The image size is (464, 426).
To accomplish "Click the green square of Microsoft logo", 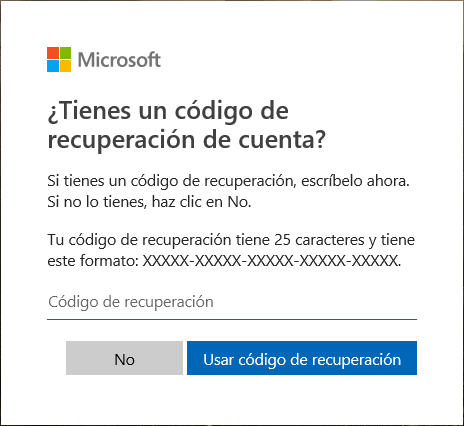I will 65,53.
